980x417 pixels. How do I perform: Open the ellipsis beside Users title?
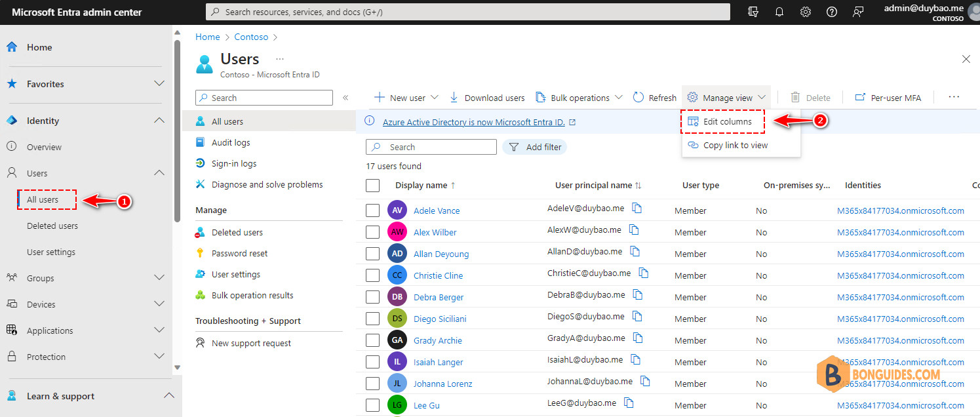tap(280, 59)
